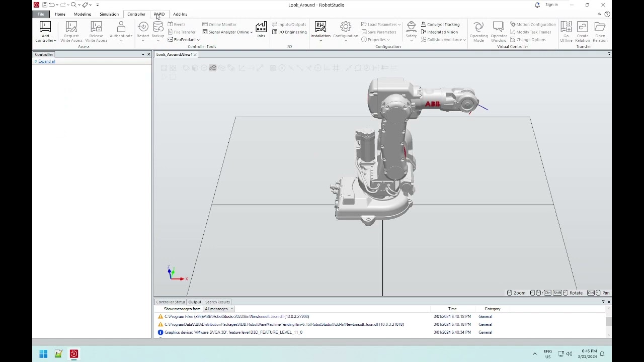This screenshot has height=362, width=644.
Task: Switch to the Home ribbon tab
Action: tap(60, 14)
